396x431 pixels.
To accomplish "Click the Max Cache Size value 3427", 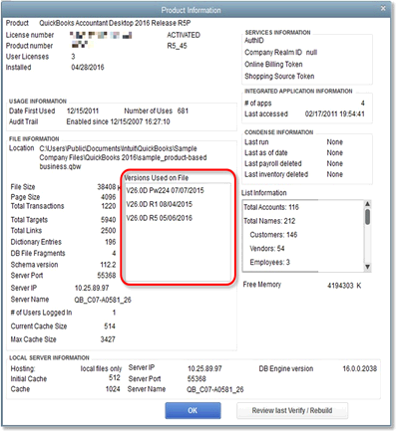I will pyautogui.click(x=108, y=339).
